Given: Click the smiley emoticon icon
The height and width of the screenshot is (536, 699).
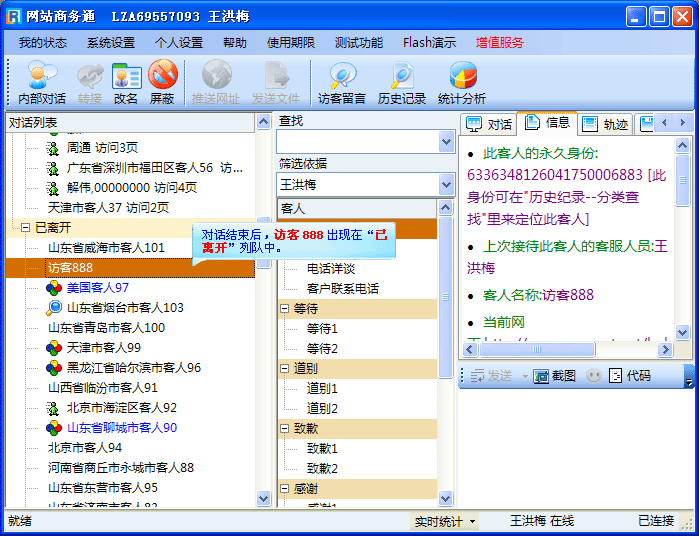Looking at the screenshot, I should point(594,376).
